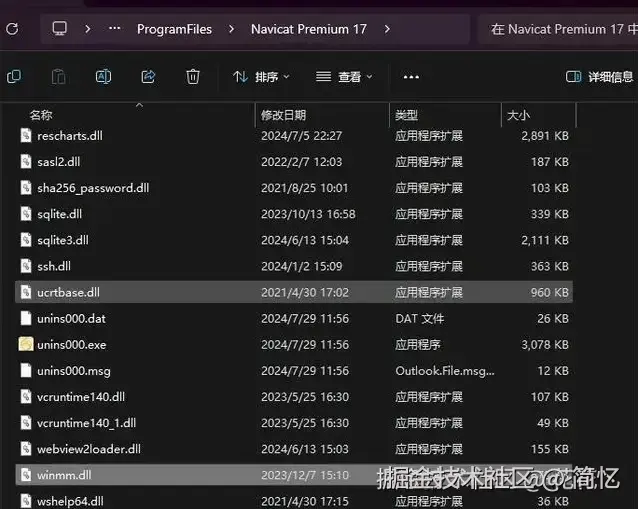The image size is (638, 509).
Task: Click the Delete trash icon
Action: [193, 76]
